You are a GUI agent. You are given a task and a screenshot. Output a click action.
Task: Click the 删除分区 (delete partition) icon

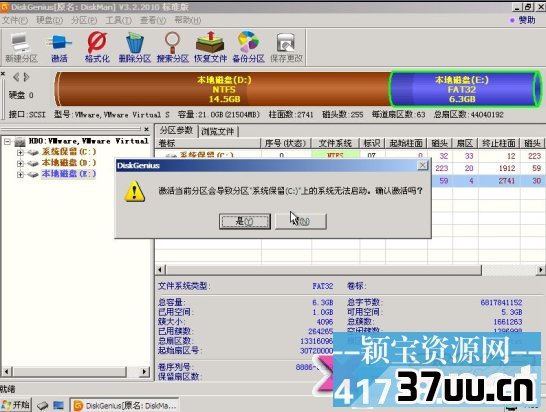135,47
